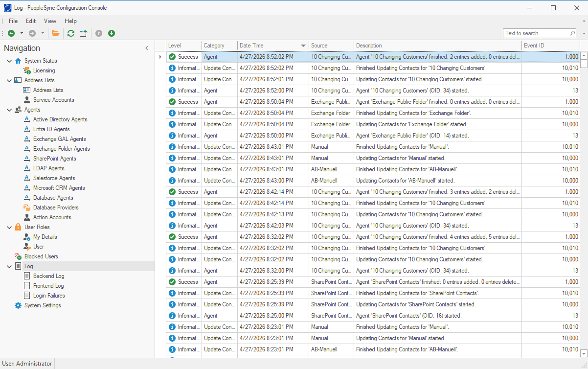Open the File menu
The height and width of the screenshot is (369, 588).
click(13, 21)
